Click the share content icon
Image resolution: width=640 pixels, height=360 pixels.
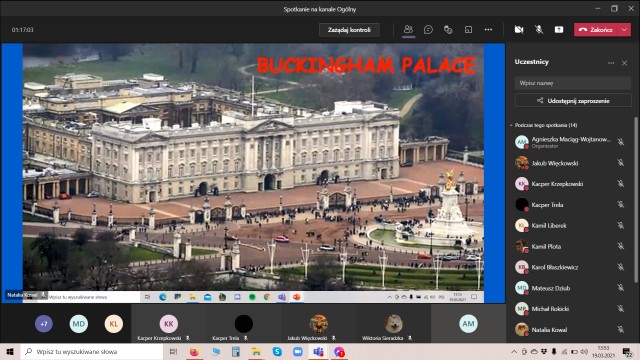pos(559,29)
